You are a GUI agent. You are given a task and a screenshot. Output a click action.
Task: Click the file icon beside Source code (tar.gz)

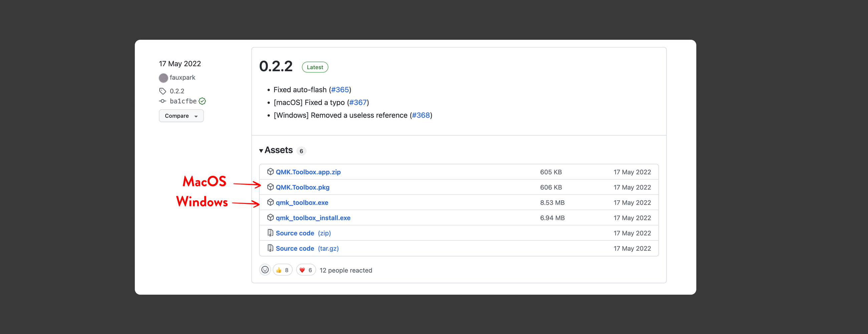(270, 248)
